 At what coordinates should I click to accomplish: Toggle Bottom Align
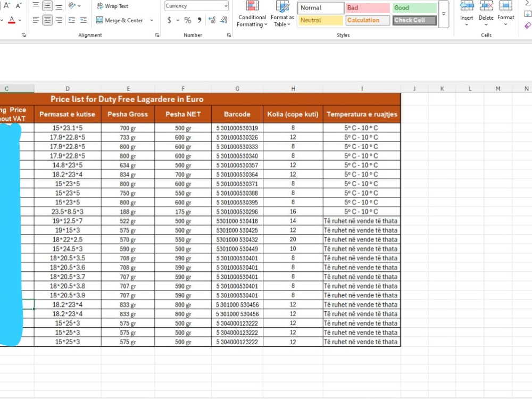59,6
